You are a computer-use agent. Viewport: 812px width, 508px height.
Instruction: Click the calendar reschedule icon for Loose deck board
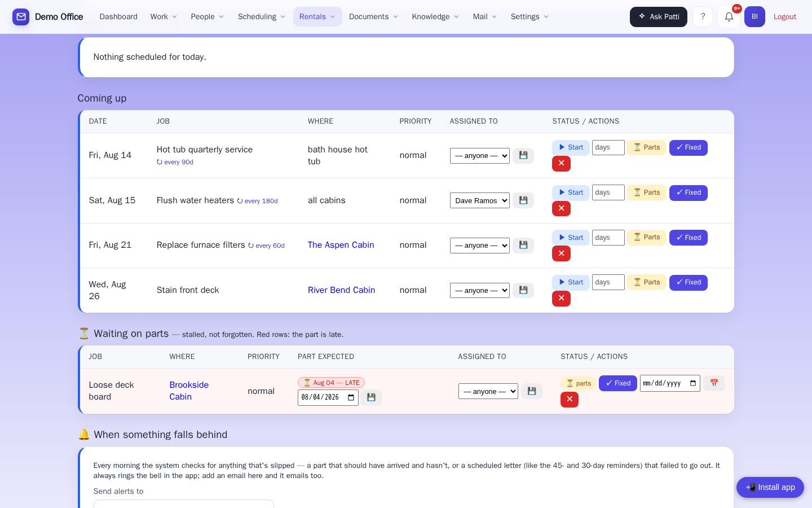coord(714,383)
